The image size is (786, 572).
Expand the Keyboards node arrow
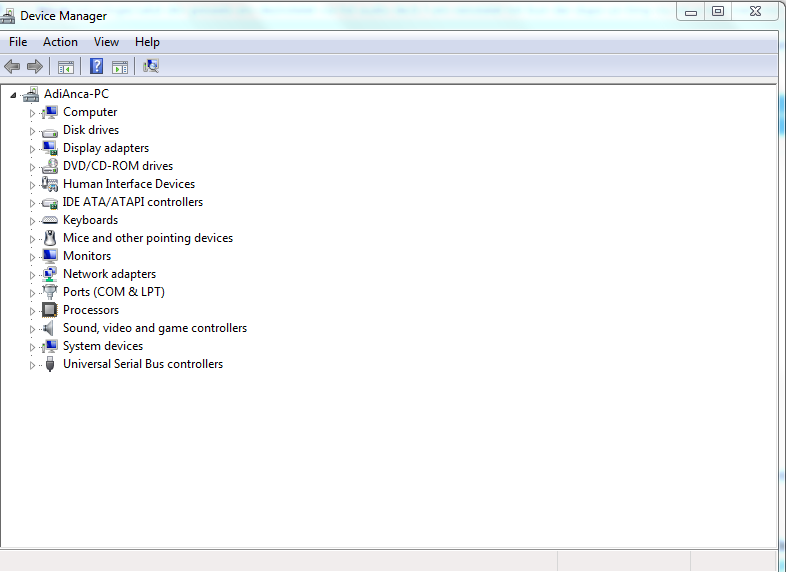click(x=32, y=221)
